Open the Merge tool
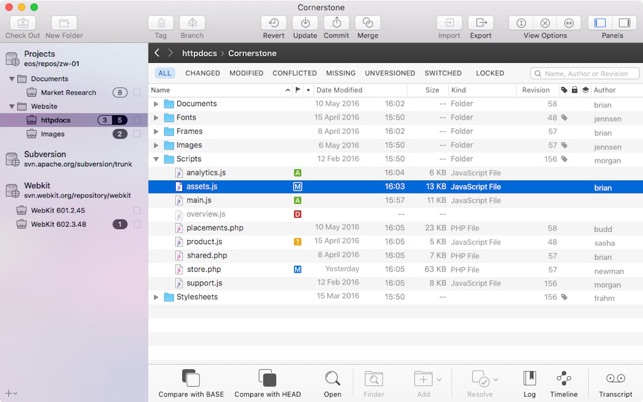This screenshot has width=643, height=402. coord(368,23)
